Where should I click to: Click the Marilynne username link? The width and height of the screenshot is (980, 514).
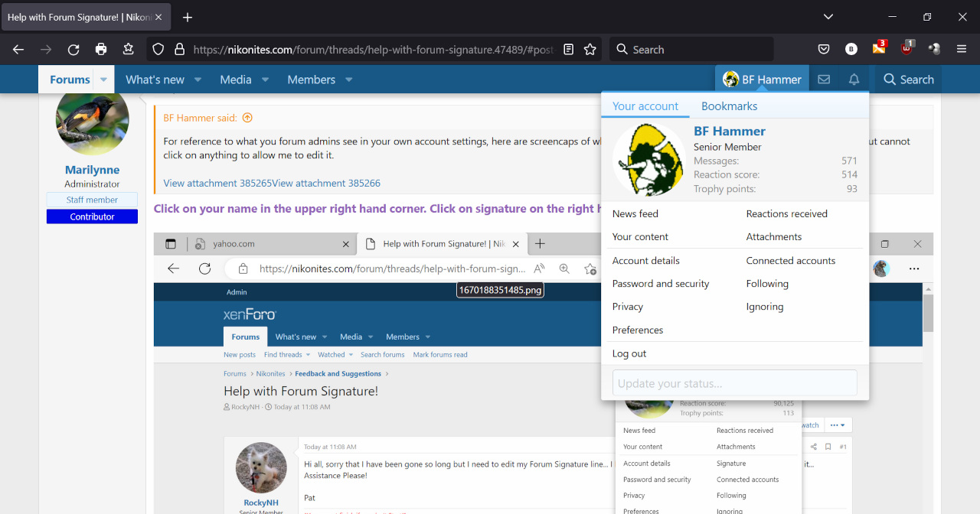click(x=92, y=170)
